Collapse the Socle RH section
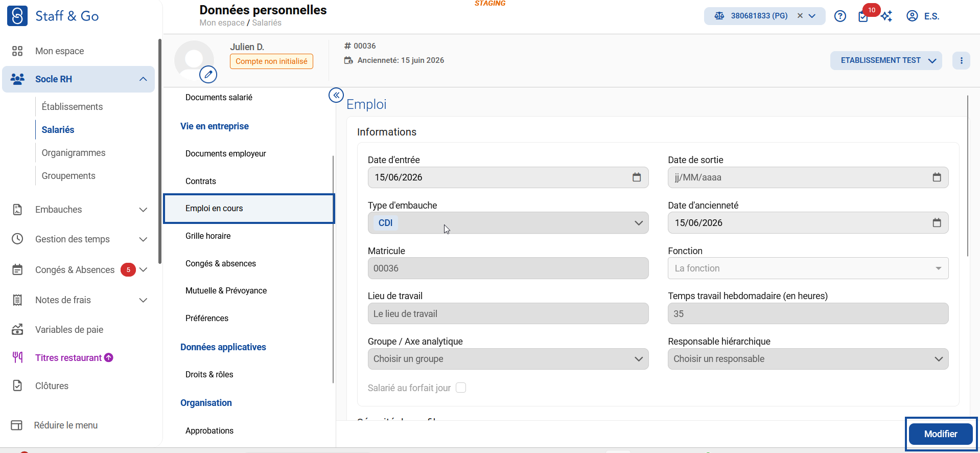Screen dimensions: 980x453 (143, 79)
